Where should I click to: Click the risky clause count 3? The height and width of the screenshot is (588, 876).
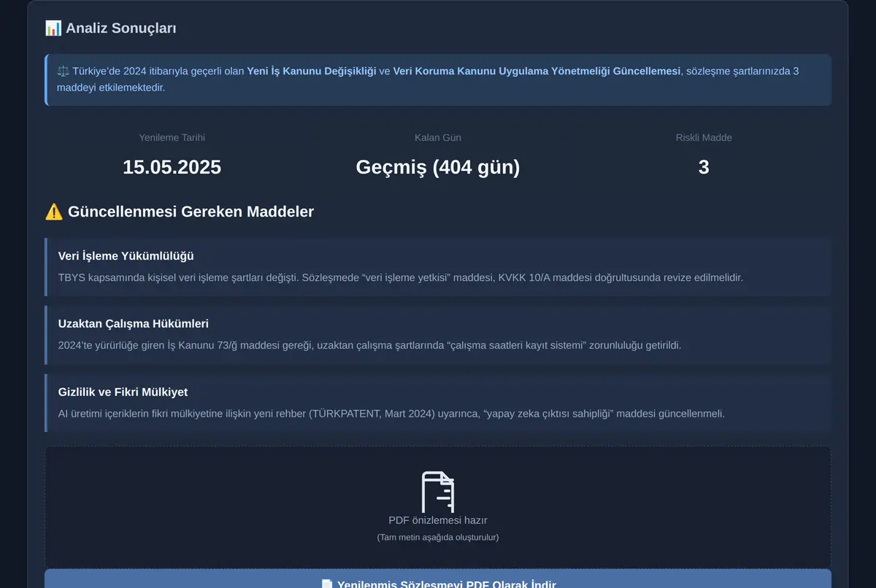coord(704,167)
